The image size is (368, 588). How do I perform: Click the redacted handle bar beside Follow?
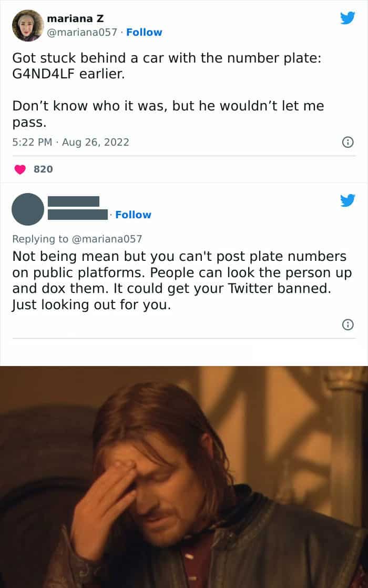[x=77, y=215]
